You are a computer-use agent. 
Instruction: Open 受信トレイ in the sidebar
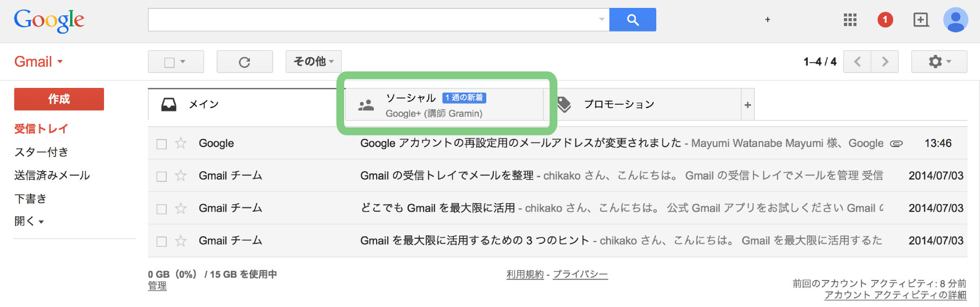41,129
